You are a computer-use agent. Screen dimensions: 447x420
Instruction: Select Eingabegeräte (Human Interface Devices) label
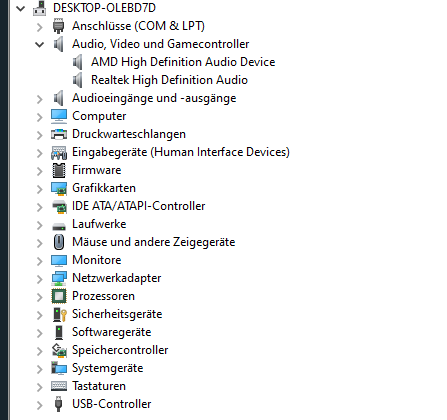(181, 152)
